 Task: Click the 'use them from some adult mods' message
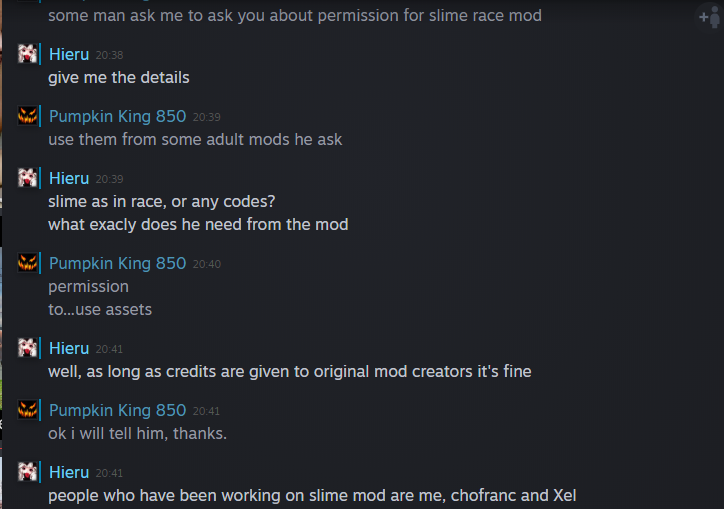coord(195,139)
